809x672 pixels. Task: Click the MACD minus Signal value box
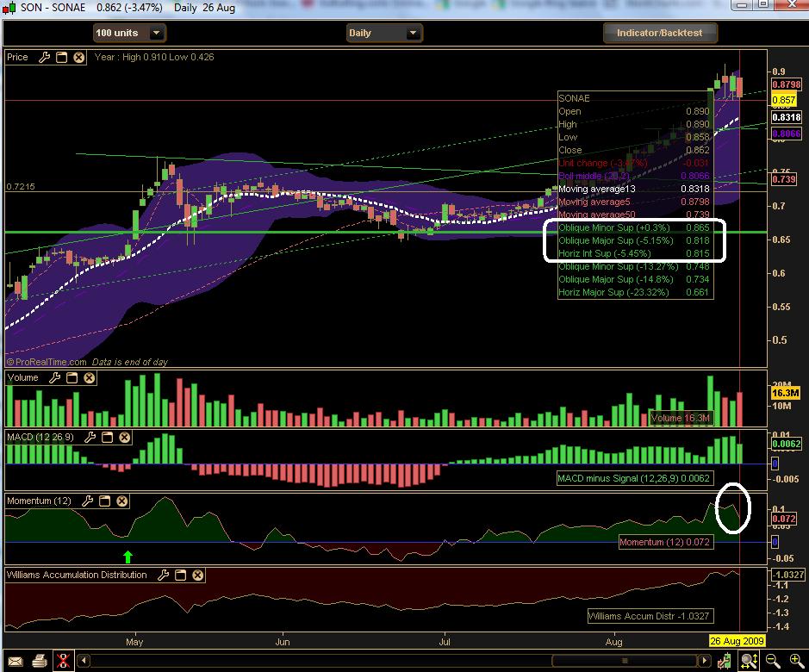click(634, 478)
